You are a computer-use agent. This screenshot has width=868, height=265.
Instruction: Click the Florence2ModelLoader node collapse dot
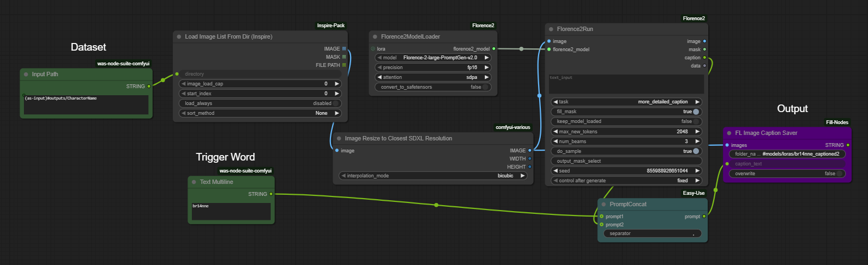point(375,37)
